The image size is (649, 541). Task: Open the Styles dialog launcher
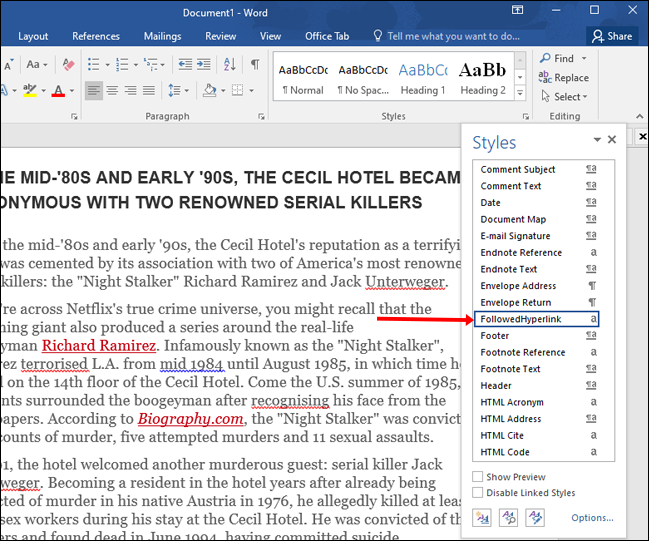pyautogui.click(x=526, y=117)
